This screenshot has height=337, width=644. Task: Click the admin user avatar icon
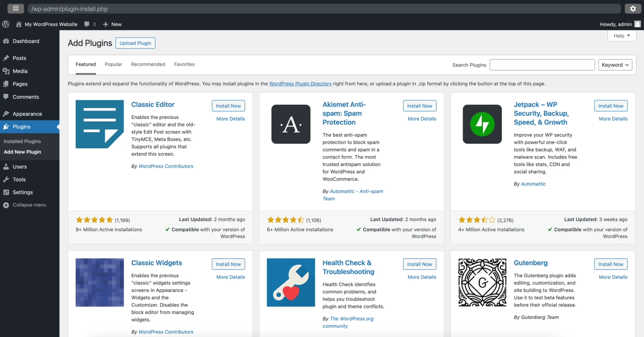[x=637, y=24]
